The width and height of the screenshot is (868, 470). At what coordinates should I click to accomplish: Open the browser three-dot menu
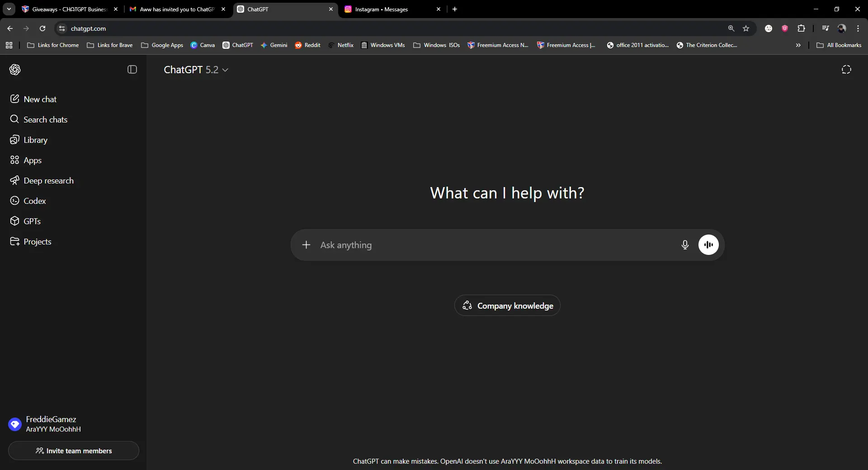click(x=858, y=28)
